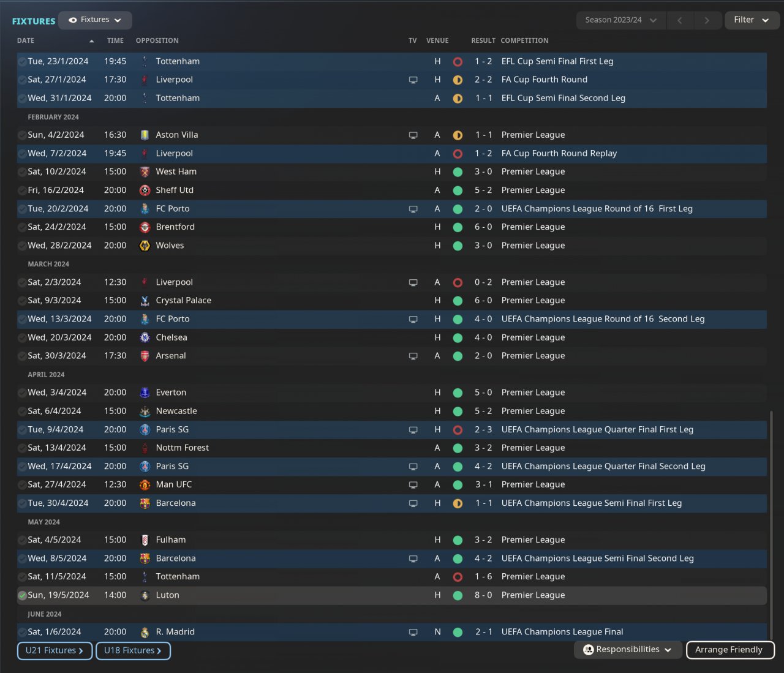Open the Liverpool link on 2/3/2024 row

coord(175,282)
